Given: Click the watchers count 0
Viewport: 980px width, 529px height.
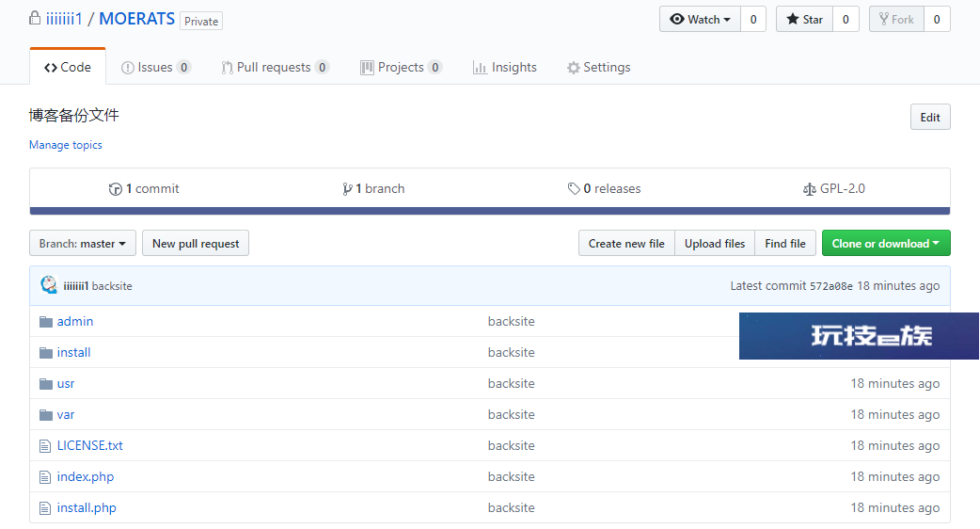Looking at the screenshot, I should coord(753,20).
